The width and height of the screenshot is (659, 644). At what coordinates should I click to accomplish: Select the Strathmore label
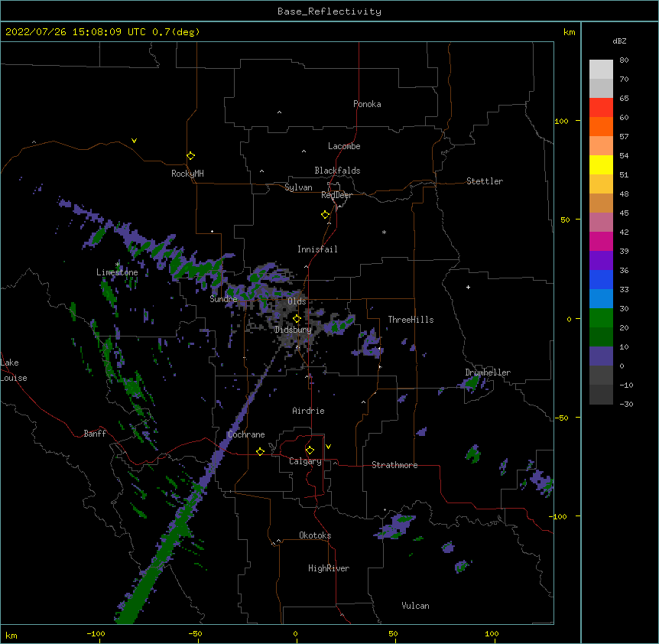tap(394, 465)
